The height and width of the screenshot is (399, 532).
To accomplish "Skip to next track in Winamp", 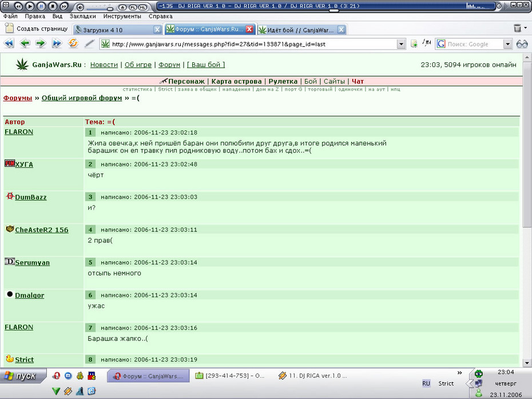I will click(x=63, y=6).
